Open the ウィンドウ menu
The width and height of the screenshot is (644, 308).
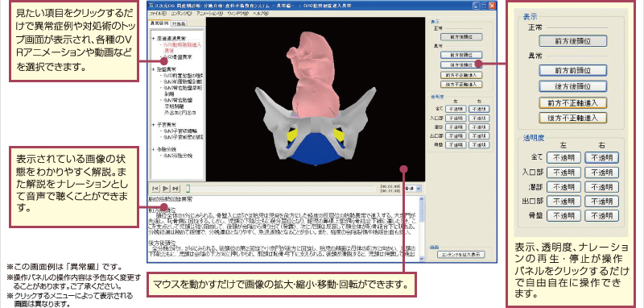coord(238,13)
